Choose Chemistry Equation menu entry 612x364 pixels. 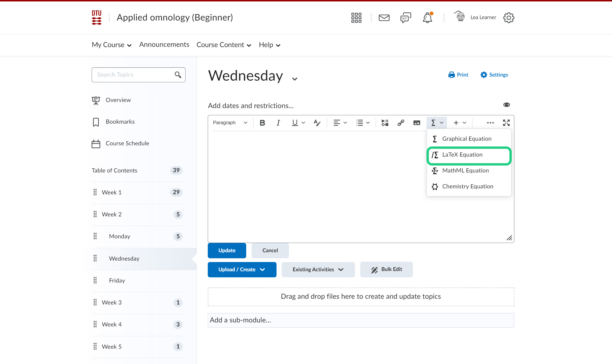pos(468,187)
